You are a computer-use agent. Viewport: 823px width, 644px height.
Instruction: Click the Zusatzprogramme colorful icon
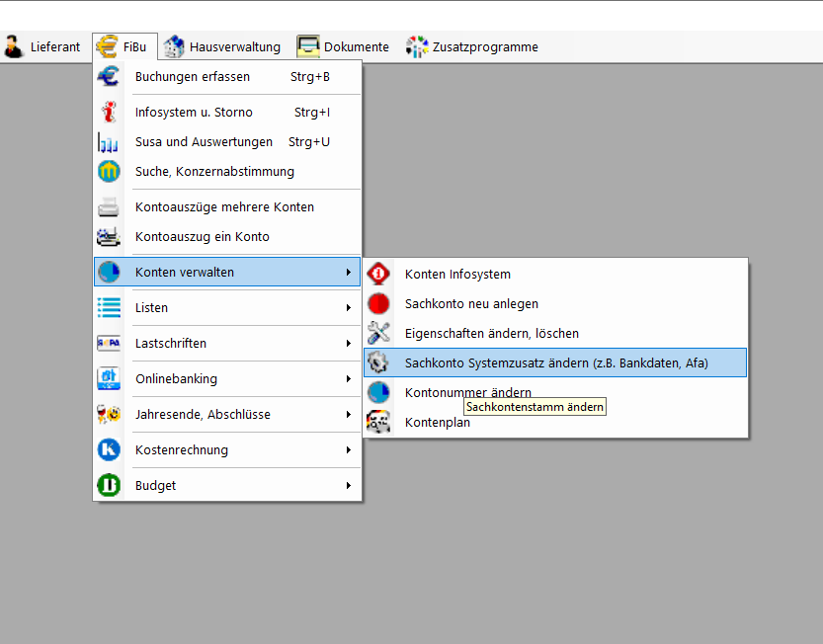417,46
